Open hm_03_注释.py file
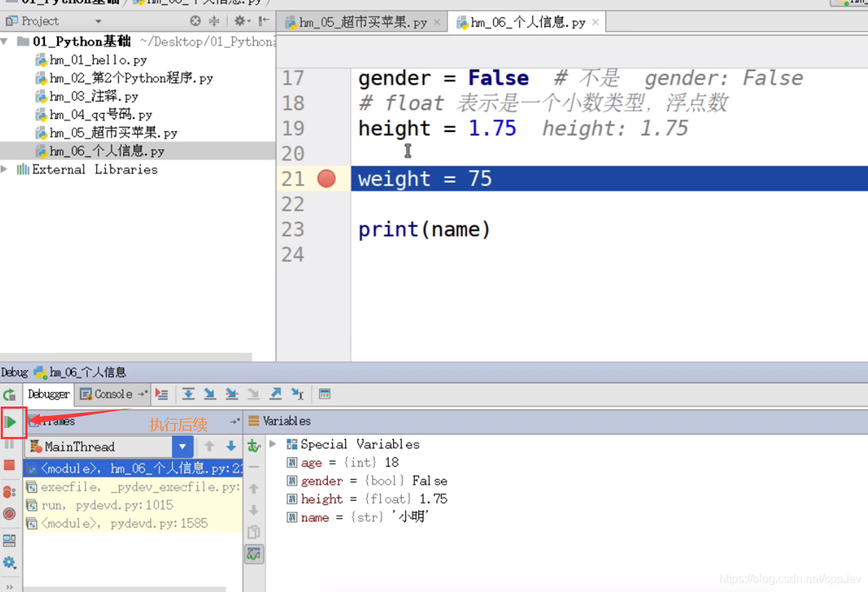Image resolution: width=868 pixels, height=592 pixels. (x=86, y=96)
